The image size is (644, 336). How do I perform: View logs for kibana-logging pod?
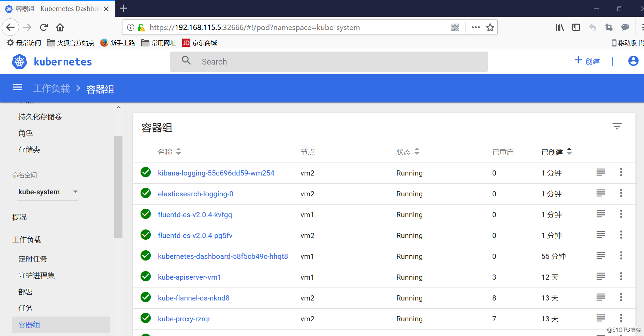click(601, 172)
